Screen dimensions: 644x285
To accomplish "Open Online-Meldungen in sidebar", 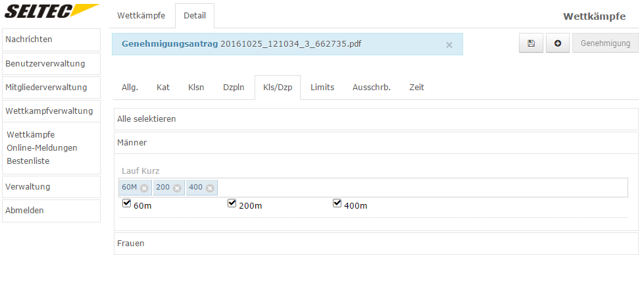I will (42, 148).
